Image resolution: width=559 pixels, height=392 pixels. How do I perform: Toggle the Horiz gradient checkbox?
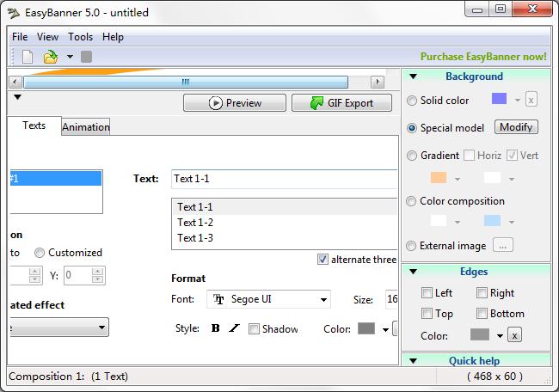[x=469, y=156]
